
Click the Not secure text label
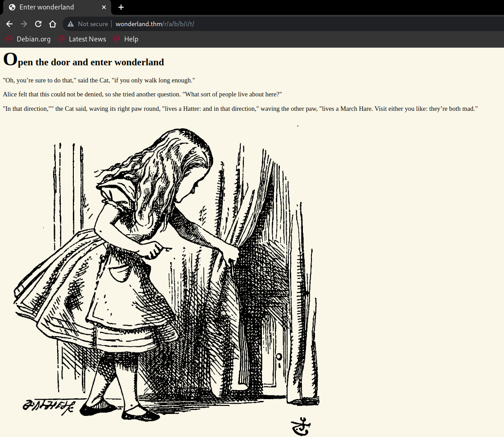tap(93, 24)
